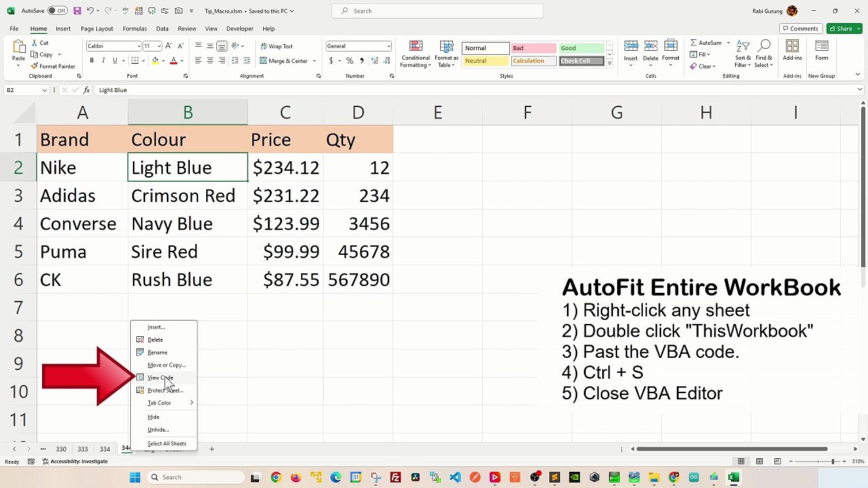Toggle Bold formatting
Viewport: 868px width, 488px height.
[91, 60]
